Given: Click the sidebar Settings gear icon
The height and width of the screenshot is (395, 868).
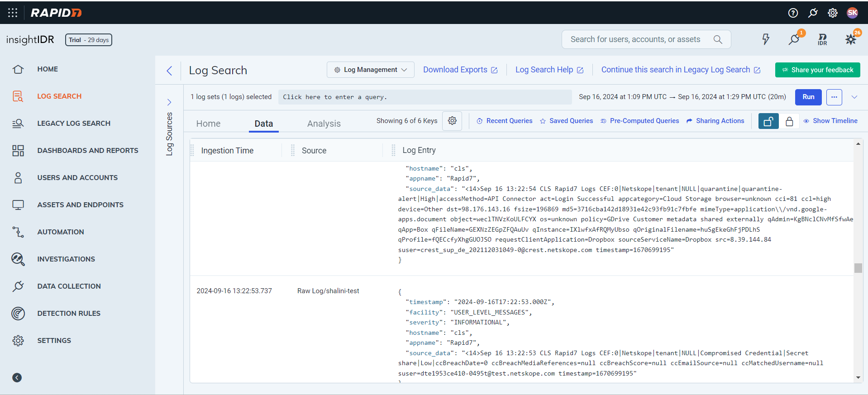Looking at the screenshot, I should [18, 341].
